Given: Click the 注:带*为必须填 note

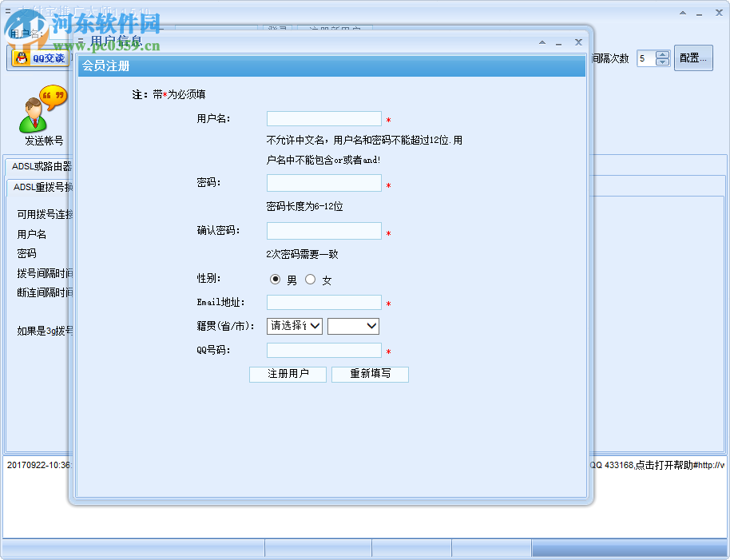Looking at the screenshot, I should pyautogui.click(x=169, y=94).
